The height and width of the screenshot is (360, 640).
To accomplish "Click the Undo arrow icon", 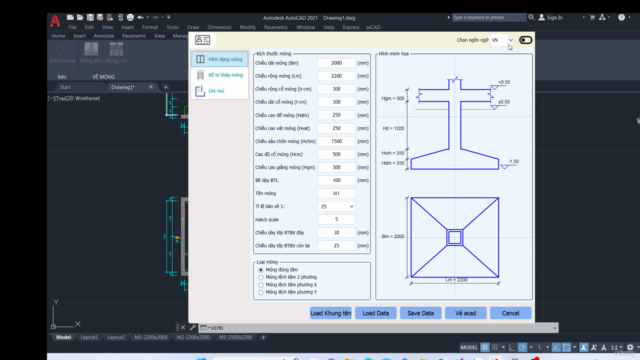I will (140, 18).
